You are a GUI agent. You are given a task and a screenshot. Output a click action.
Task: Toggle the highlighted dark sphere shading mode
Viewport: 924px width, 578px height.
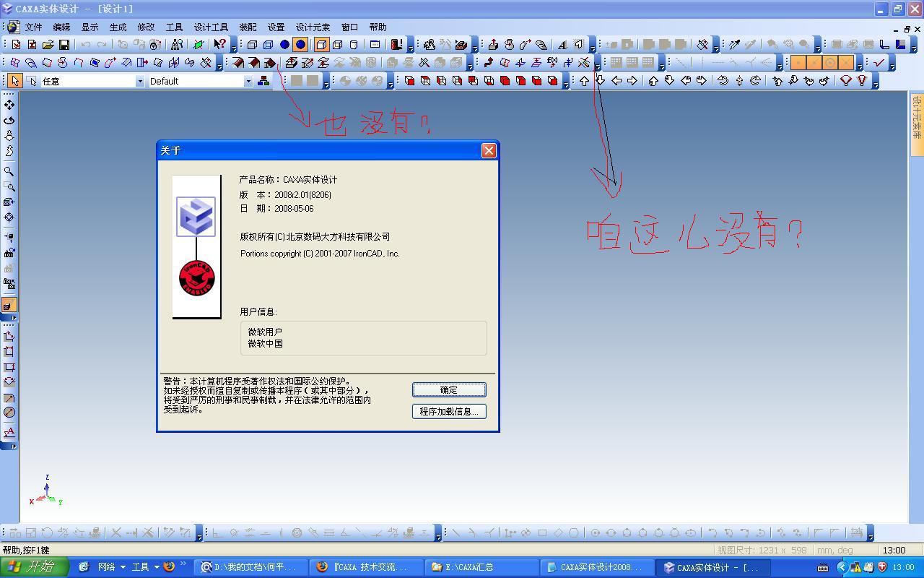pos(300,45)
